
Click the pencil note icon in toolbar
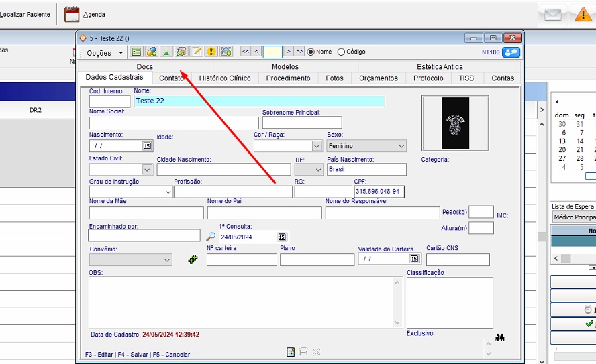point(196,52)
